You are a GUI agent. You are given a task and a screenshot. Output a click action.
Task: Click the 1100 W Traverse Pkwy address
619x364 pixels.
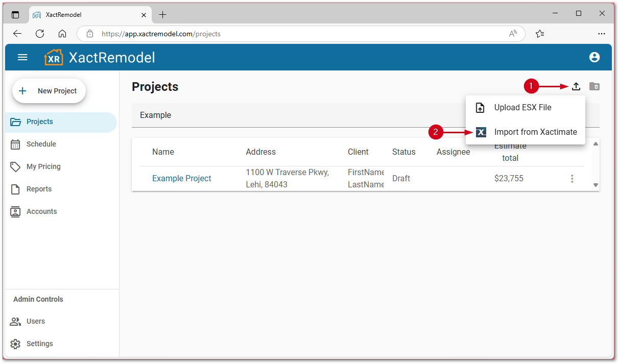coord(287,179)
